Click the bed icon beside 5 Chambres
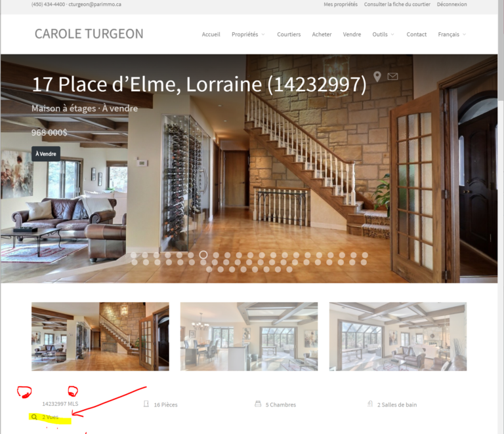The image size is (504, 434). (x=258, y=404)
